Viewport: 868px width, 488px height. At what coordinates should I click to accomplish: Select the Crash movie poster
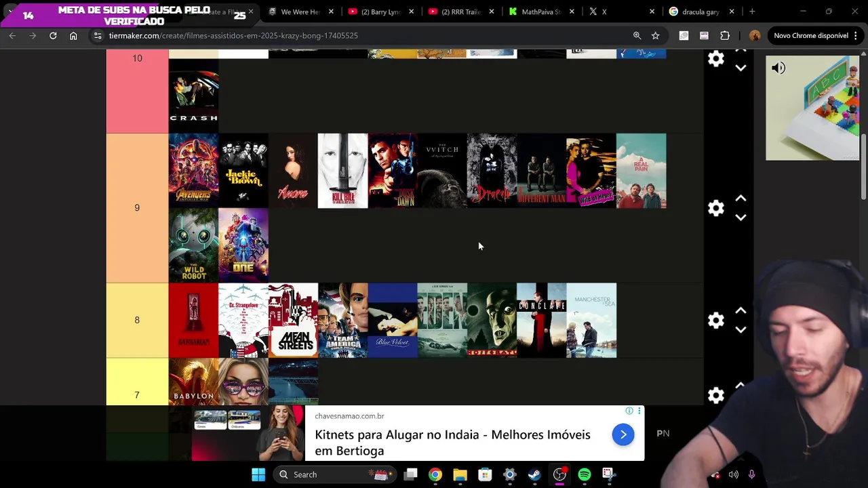pyautogui.click(x=193, y=96)
